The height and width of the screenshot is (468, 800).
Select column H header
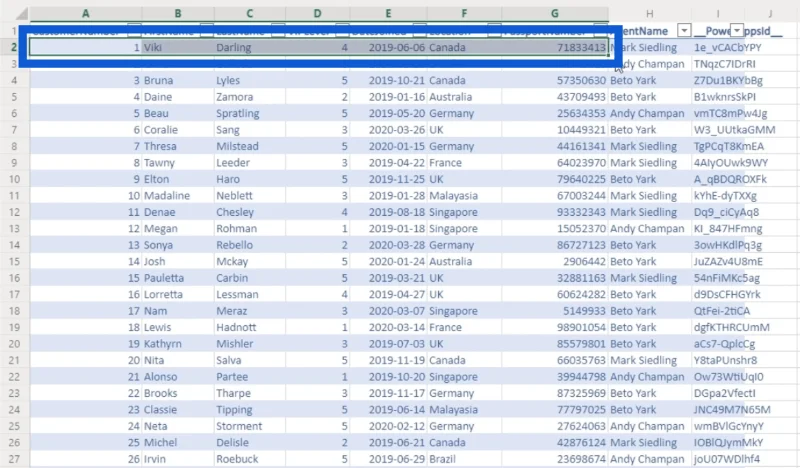(x=649, y=14)
